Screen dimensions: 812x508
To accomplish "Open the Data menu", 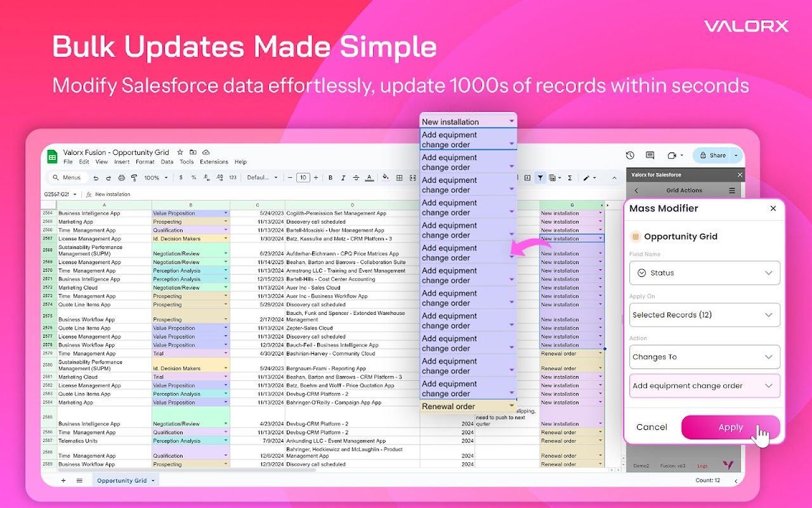I will (x=167, y=162).
